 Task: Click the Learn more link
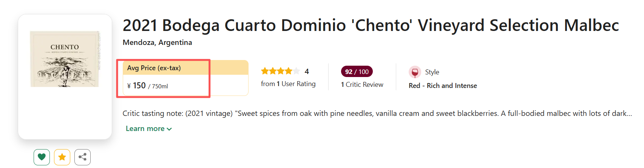click(x=145, y=129)
